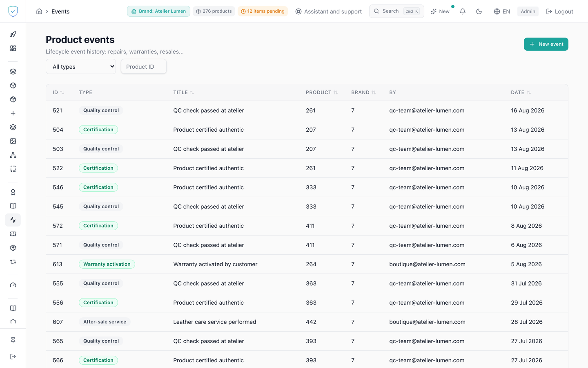Open the layers icon directly below the dashboard grid
The height and width of the screenshot is (368, 588).
click(13, 72)
